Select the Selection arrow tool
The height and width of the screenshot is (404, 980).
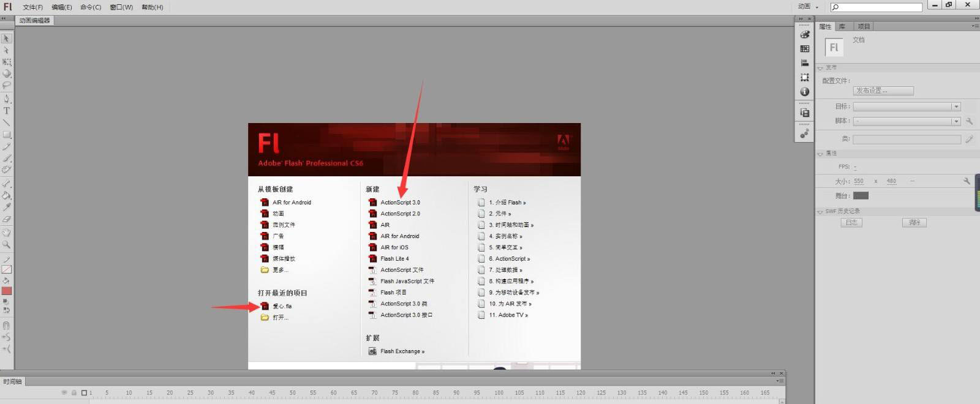pos(6,39)
